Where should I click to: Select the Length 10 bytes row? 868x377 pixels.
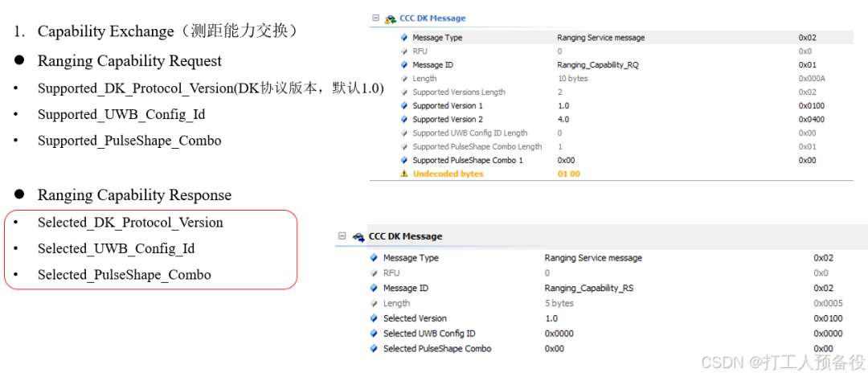[x=612, y=79]
